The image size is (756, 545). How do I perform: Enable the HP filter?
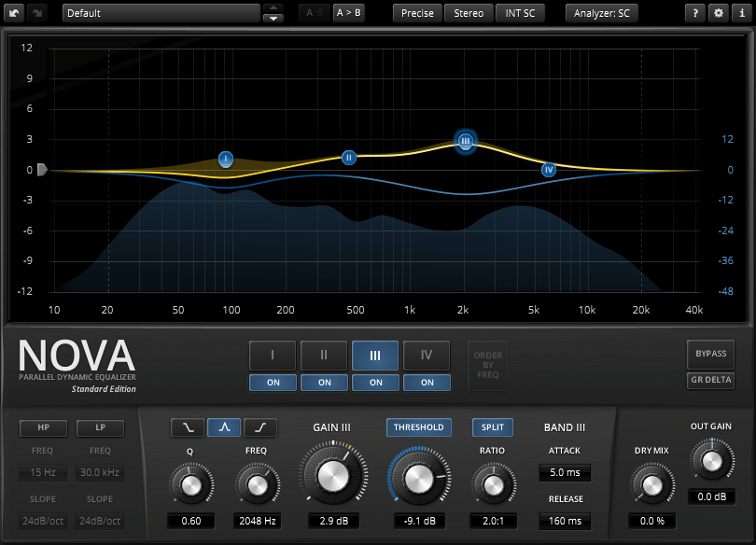[x=43, y=428]
